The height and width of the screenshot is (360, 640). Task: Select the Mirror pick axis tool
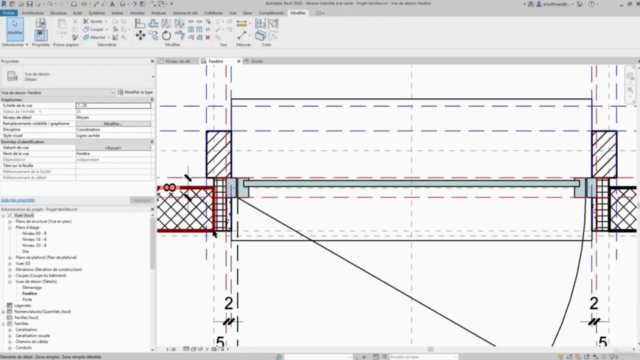(x=167, y=23)
